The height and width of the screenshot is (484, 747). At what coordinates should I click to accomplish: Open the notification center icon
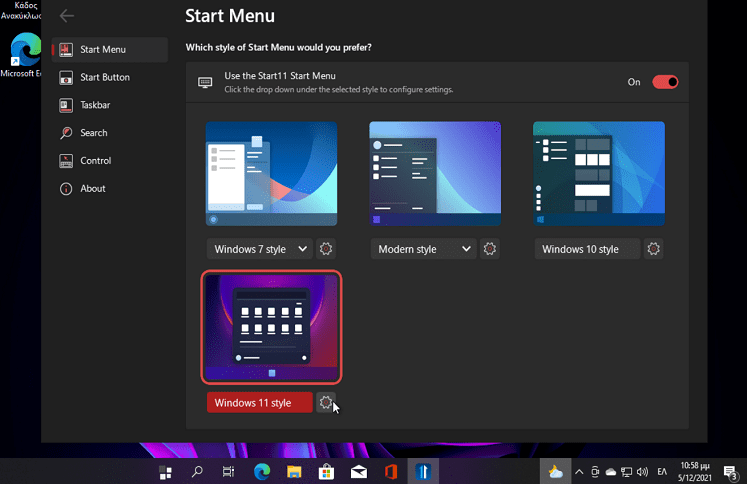pos(730,472)
